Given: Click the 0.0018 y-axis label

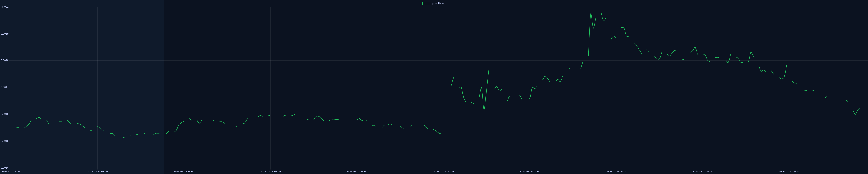Looking at the screenshot, I should point(5,60).
